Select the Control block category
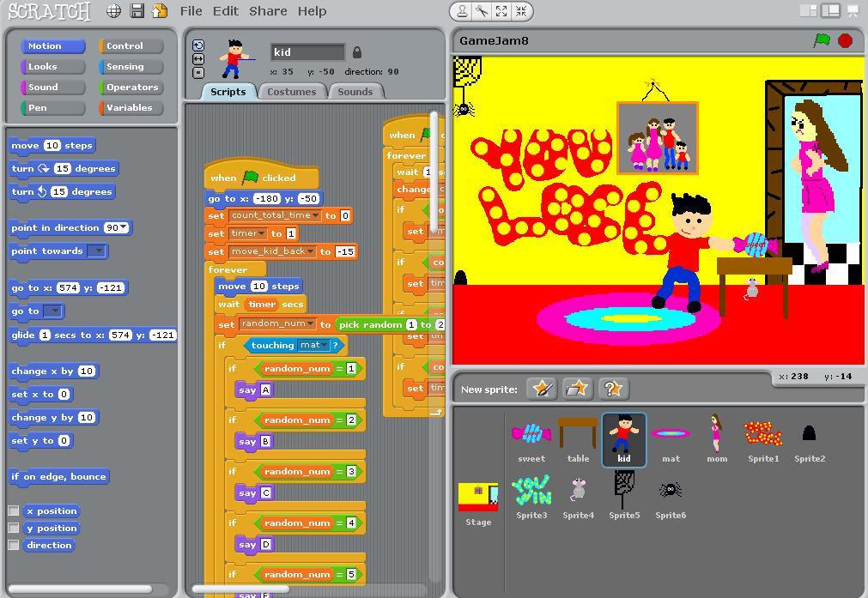Screen dimensions: 868x598 [131, 46]
